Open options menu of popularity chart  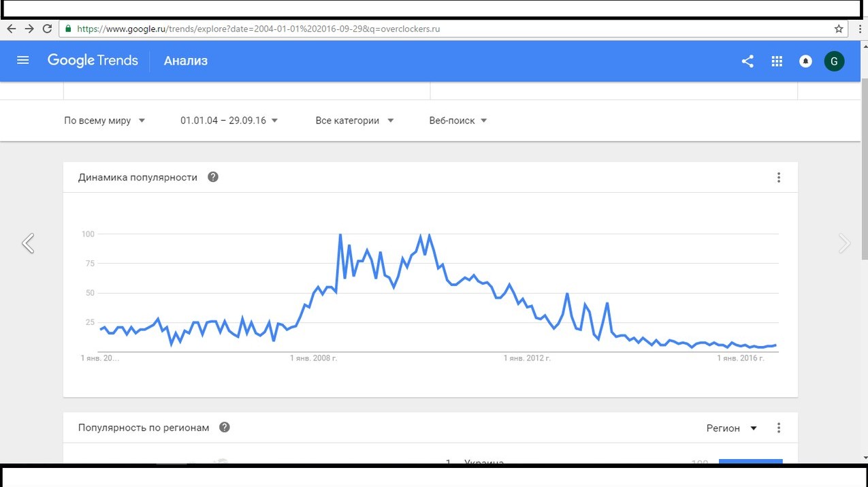779,178
